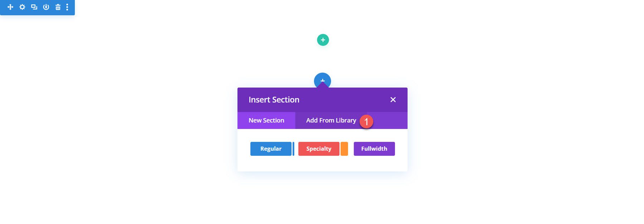The image size is (644, 224).
Task: Select the Move section tool
Action: point(10,6)
